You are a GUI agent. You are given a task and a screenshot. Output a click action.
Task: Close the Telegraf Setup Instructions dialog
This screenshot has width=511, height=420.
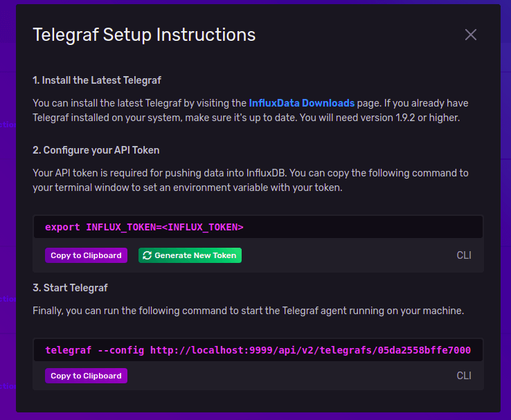click(x=471, y=35)
